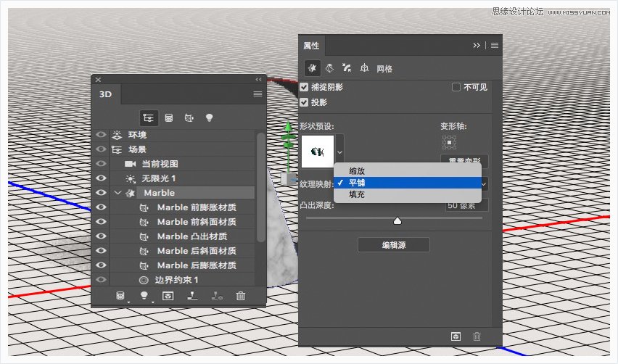The width and height of the screenshot is (618, 364).
Task: Click the light icon beside 无限光 1
Action: 131,178
